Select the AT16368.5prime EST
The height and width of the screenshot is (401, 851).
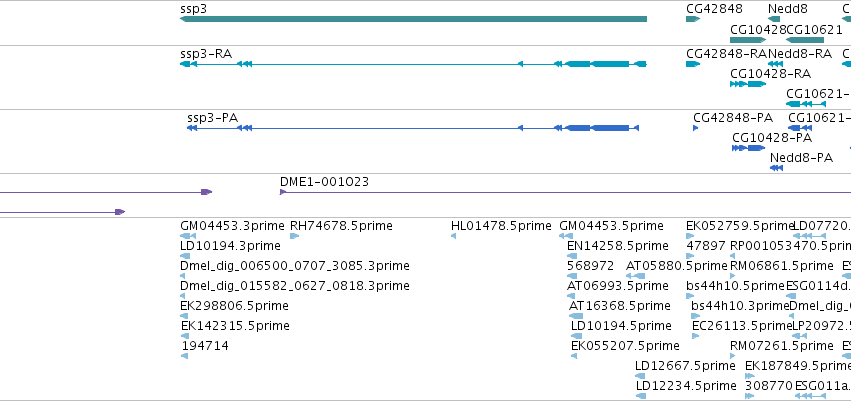tap(576, 316)
